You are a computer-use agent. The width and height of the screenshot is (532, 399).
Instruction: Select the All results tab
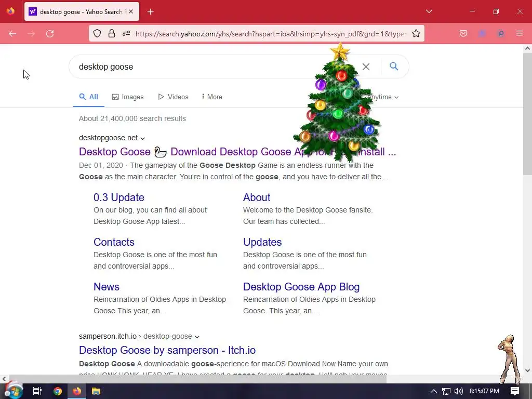click(x=88, y=97)
